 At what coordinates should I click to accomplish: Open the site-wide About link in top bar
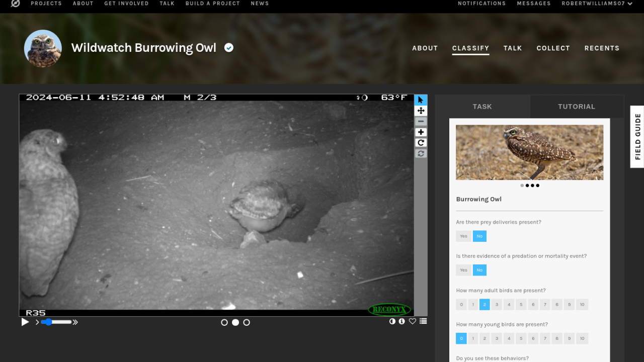[x=83, y=4]
